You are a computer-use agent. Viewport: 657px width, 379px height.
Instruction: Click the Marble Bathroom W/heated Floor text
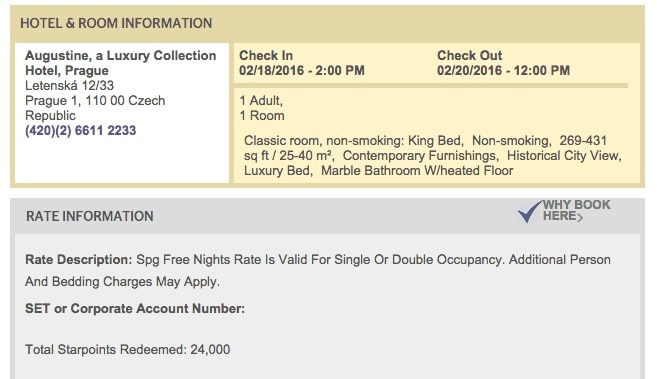coord(417,171)
